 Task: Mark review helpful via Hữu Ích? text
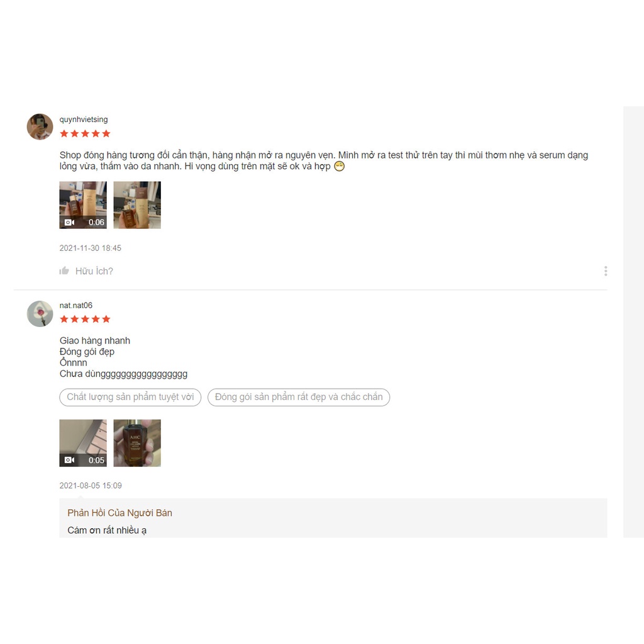click(94, 271)
